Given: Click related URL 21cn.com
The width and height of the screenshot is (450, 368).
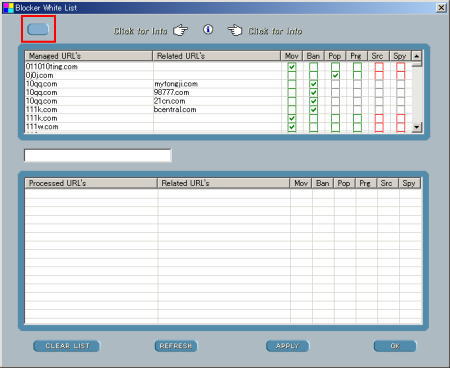Looking at the screenshot, I should point(169,101).
